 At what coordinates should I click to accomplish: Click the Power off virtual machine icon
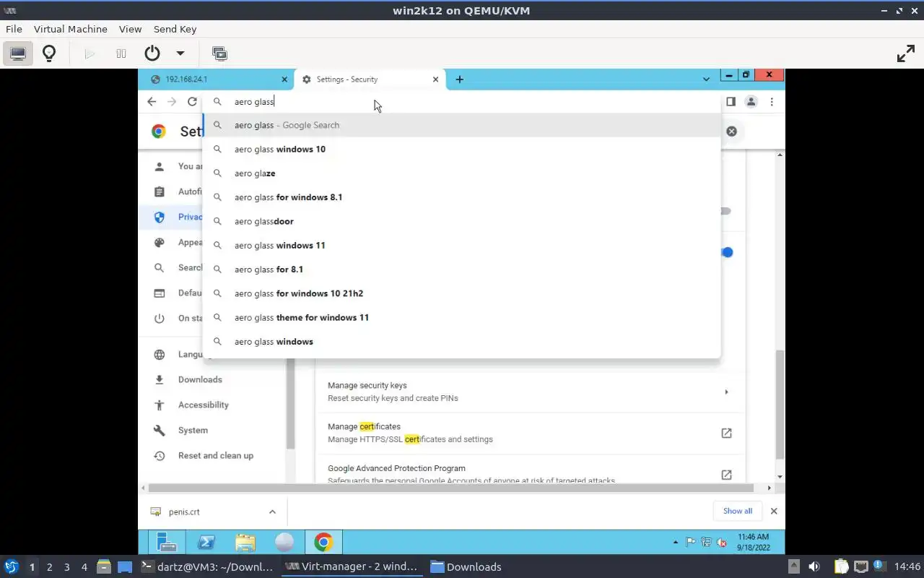pyautogui.click(x=152, y=53)
